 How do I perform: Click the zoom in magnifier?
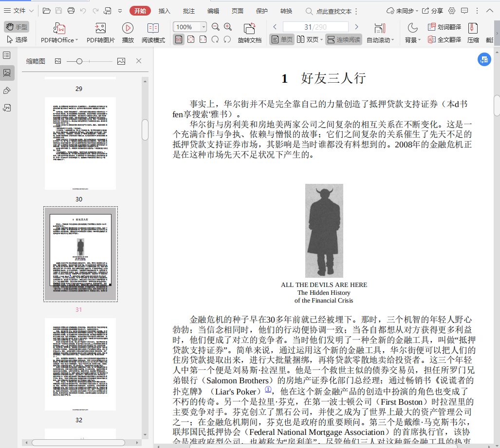(x=228, y=27)
